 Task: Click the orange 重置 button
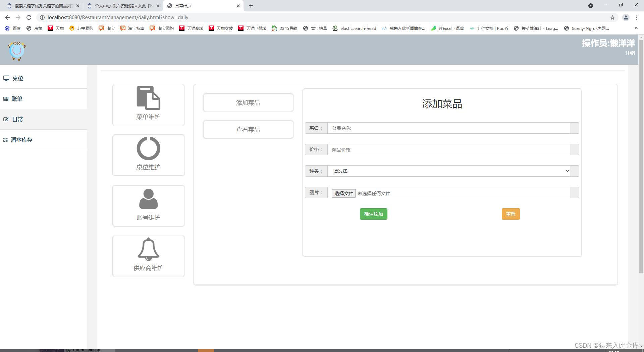(511, 214)
